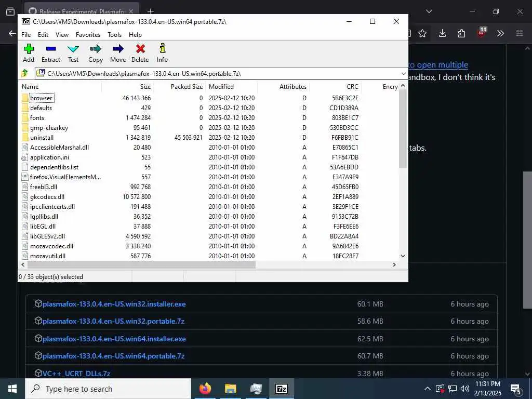Open Firefox hamburger application menu
532x399 pixels.
(x=520, y=33)
